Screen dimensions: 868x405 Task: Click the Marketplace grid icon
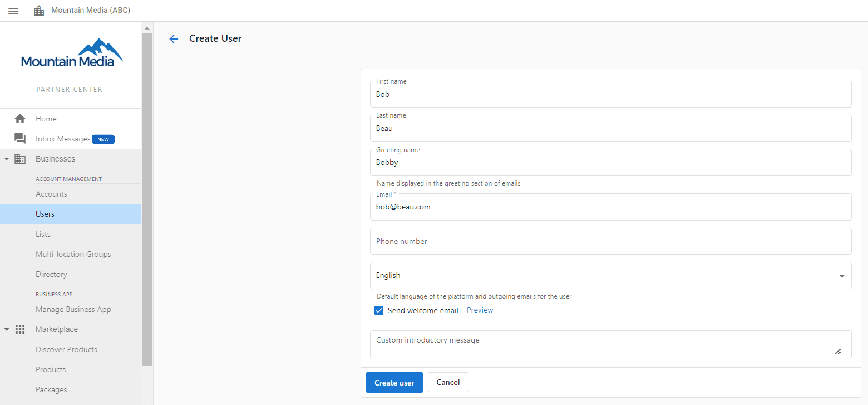20,329
